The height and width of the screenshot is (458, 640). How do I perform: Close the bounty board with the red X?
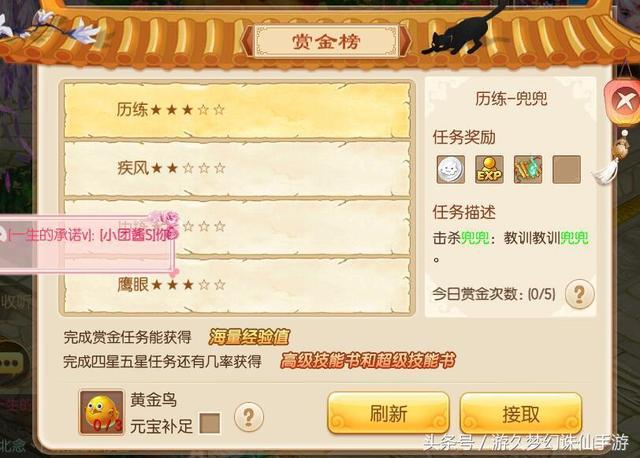[x=623, y=100]
